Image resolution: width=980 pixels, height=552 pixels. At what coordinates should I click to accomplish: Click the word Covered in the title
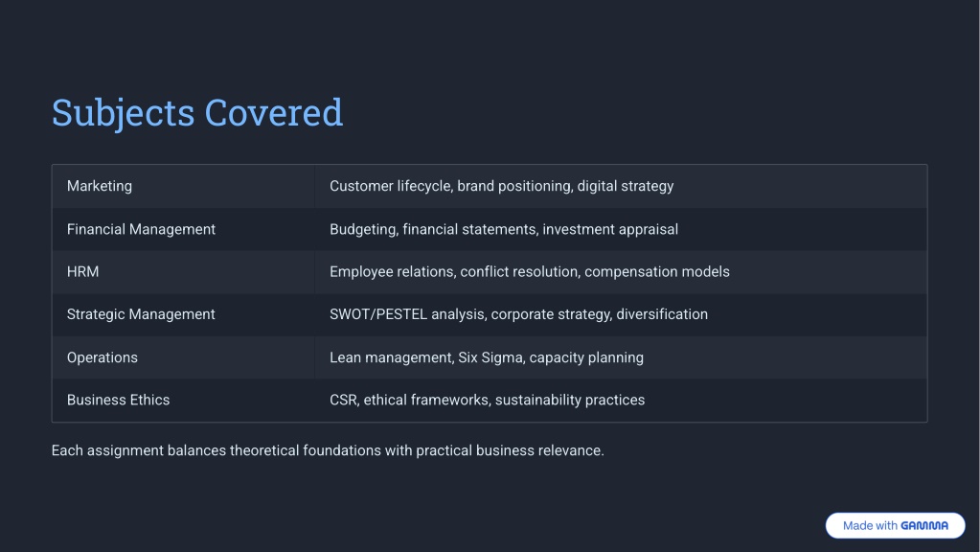coord(274,112)
